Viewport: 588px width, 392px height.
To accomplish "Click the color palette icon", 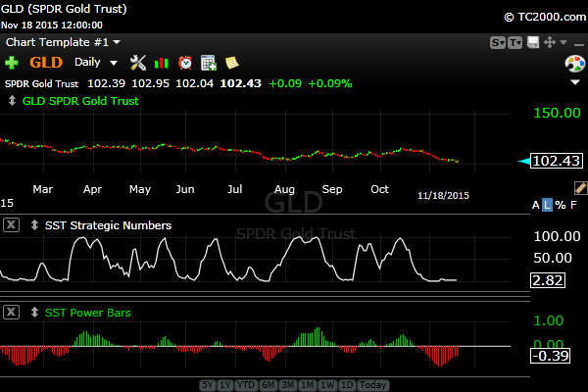I will pyautogui.click(x=575, y=63).
